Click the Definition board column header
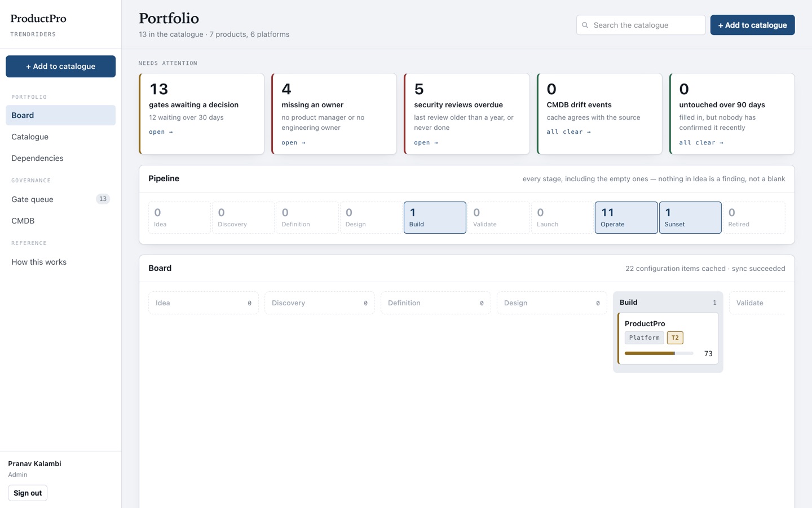 (x=436, y=303)
